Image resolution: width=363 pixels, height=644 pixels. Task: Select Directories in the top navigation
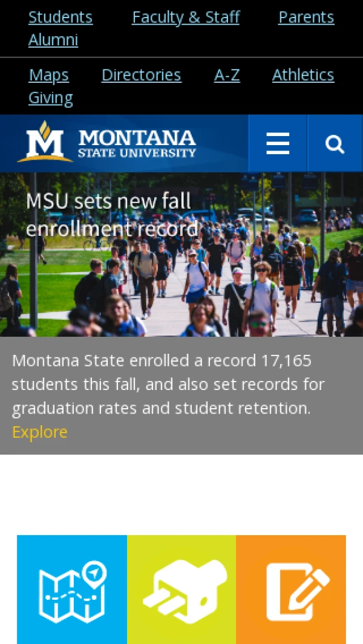point(141,75)
